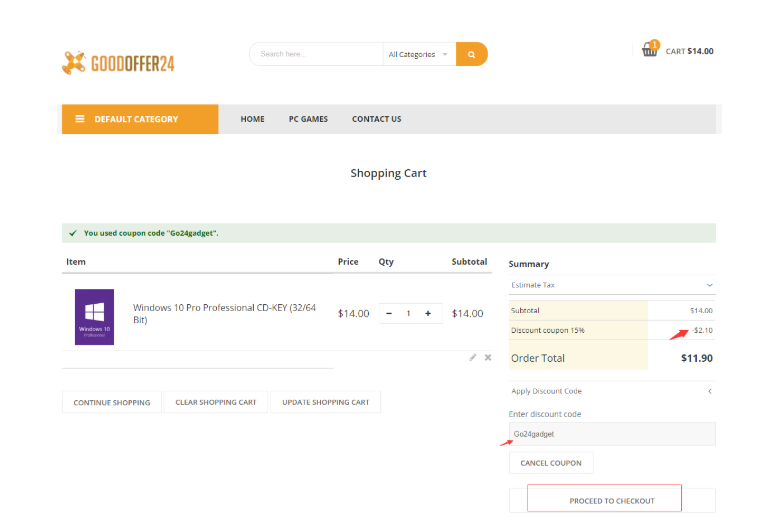Click the orange search magnifier button

pos(471,54)
